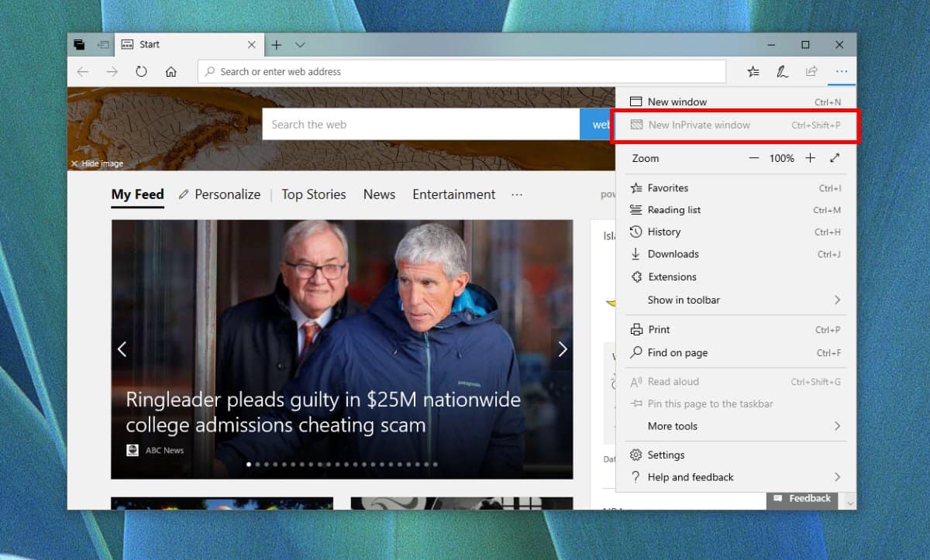Open Extensions from the menu

pos(736,277)
